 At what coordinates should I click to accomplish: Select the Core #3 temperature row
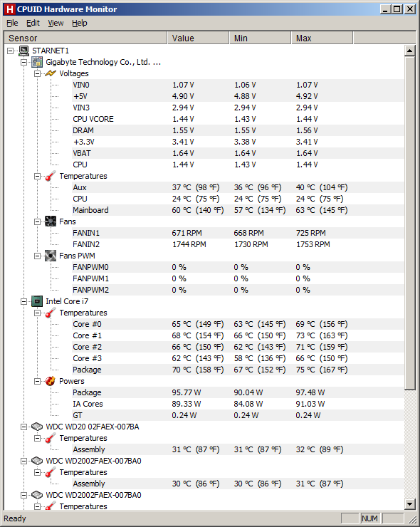238,358
